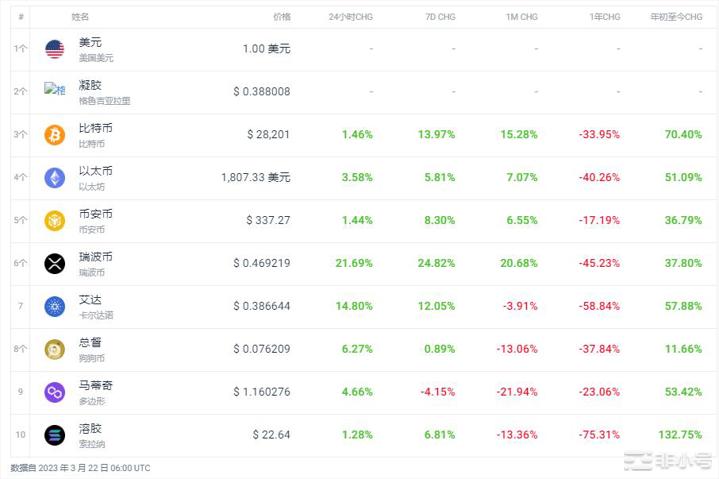The image size is (719, 479).
Task: Click the US dollar flag icon
Action: (55, 49)
